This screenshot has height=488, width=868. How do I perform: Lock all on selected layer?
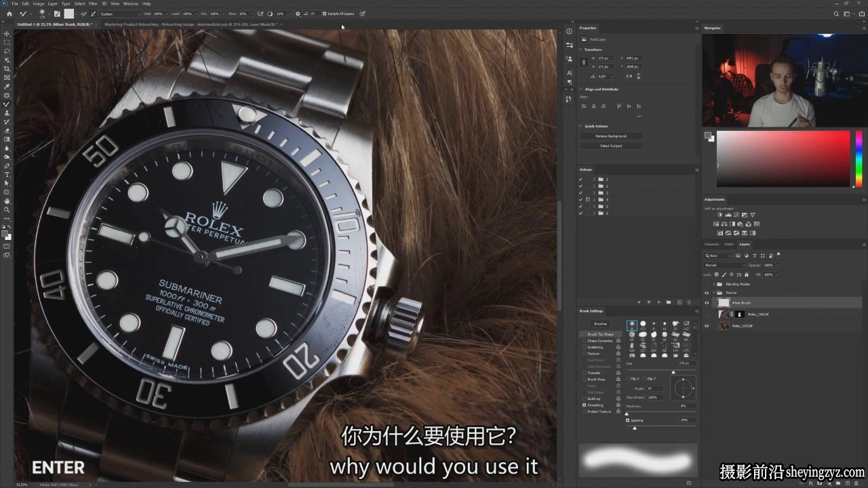[745, 274]
